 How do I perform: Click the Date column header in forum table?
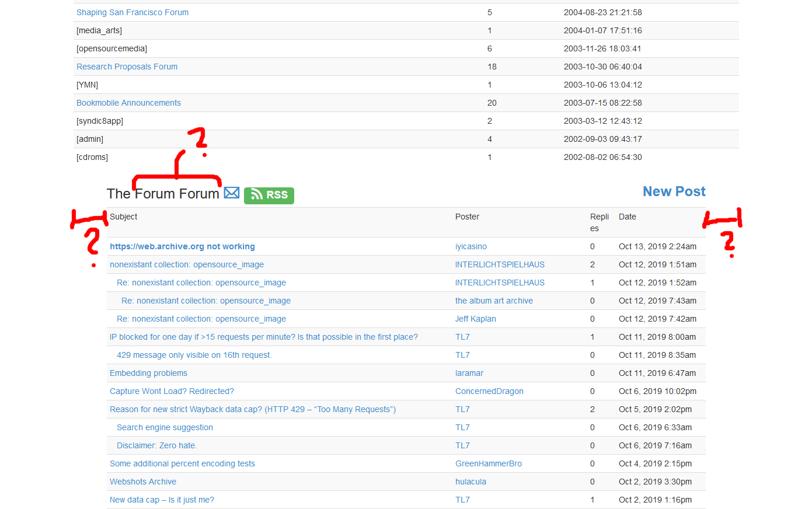tap(628, 217)
